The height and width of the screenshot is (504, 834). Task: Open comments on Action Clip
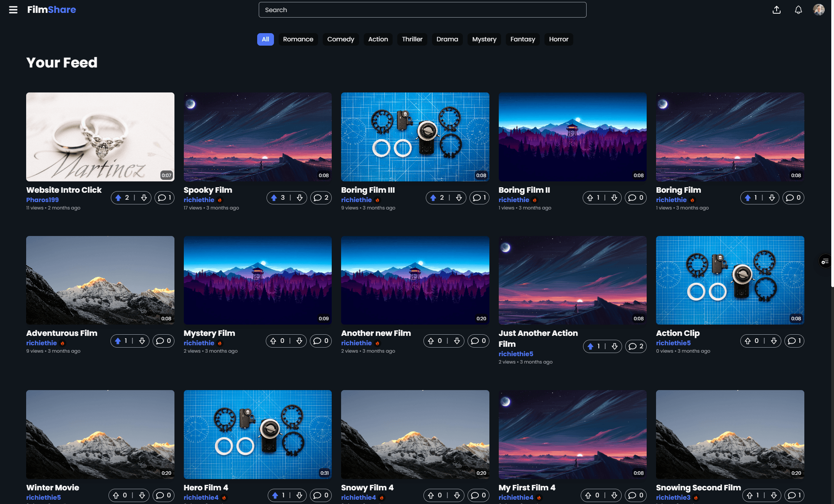[x=794, y=341]
